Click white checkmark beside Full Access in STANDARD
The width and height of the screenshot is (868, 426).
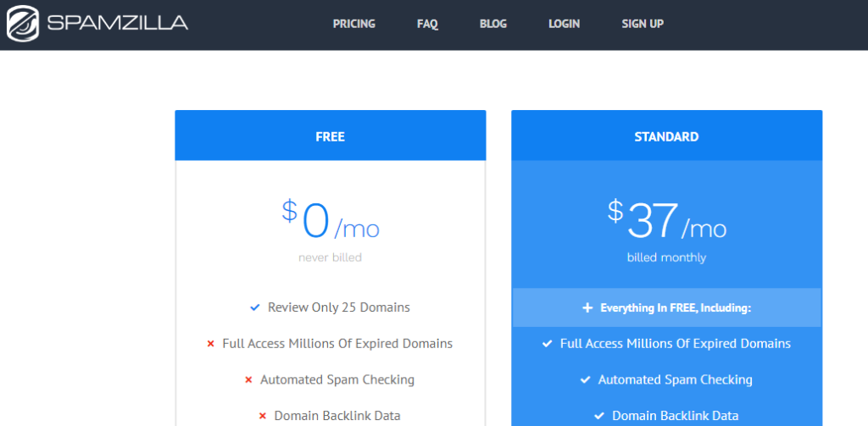click(x=547, y=344)
